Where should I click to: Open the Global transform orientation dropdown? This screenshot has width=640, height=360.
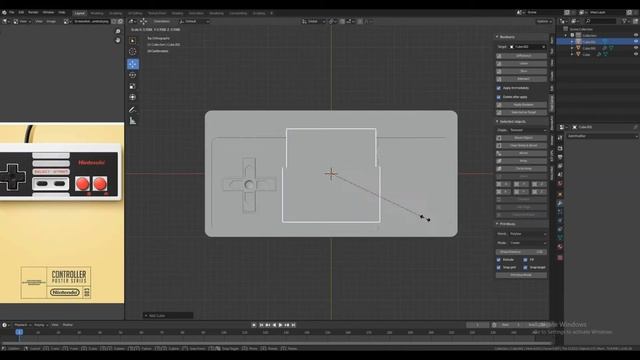pyautogui.click(x=313, y=21)
